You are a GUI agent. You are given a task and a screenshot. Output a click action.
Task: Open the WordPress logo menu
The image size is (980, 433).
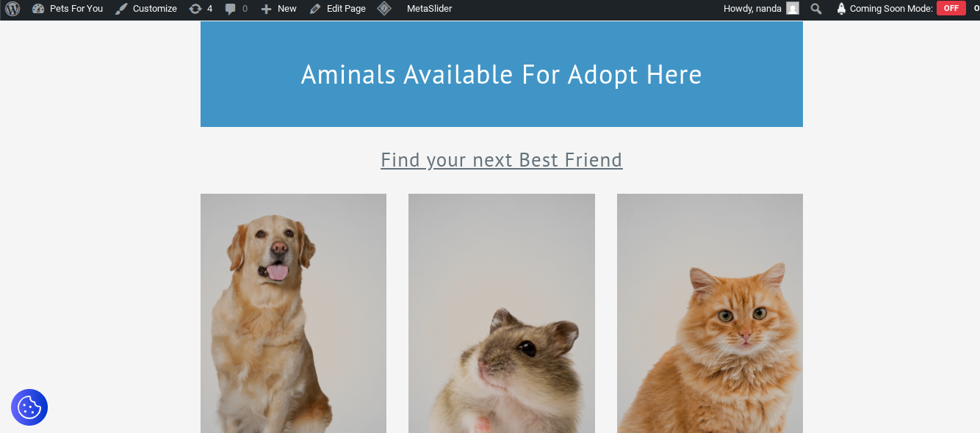pyautogui.click(x=12, y=9)
